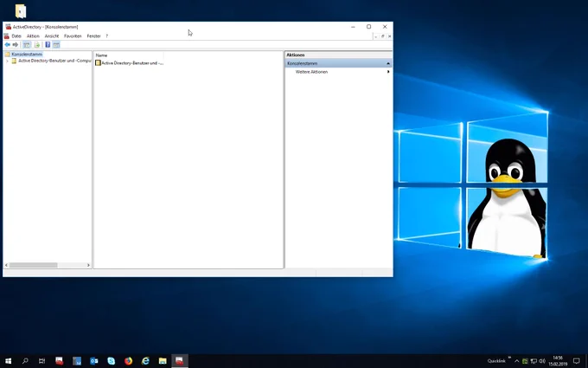The height and width of the screenshot is (368, 588).
Task: Click the Export list toolbar icon
Action: point(37,45)
